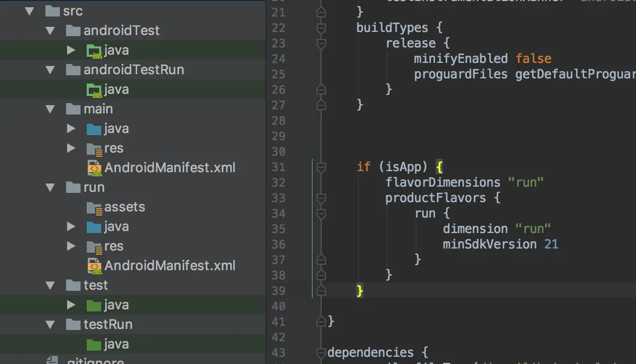Viewport: 636px width, 364px height.
Task: Click 'proguardFiles' on line 25
Action: click(461, 74)
